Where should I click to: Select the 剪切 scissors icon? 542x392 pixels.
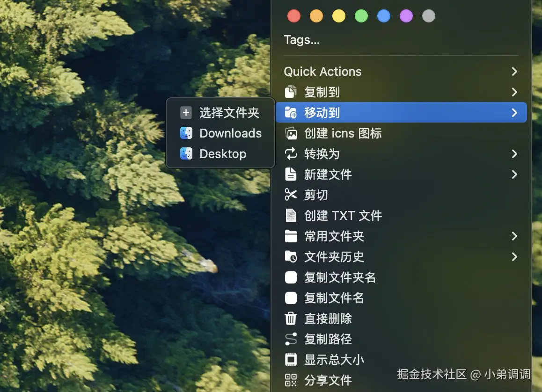point(291,195)
